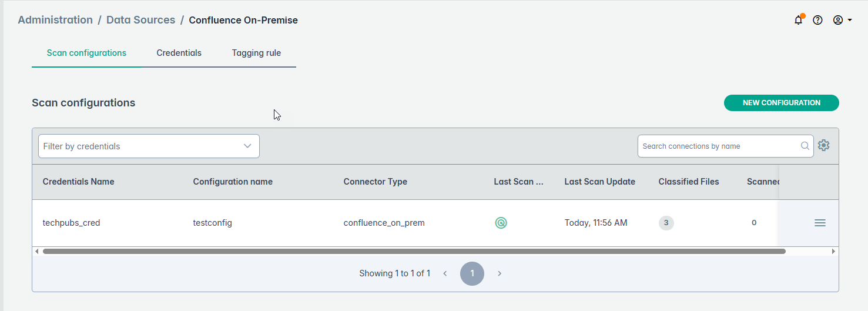Go to the previous page arrow
868x311 pixels.
pos(445,273)
